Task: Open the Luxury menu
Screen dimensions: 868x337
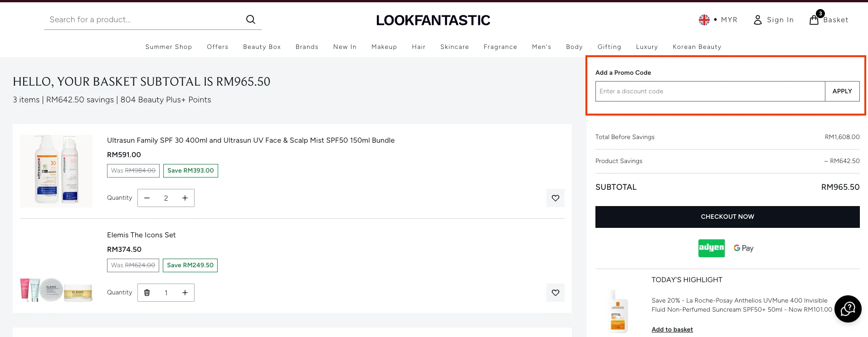Action: click(647, 47)
